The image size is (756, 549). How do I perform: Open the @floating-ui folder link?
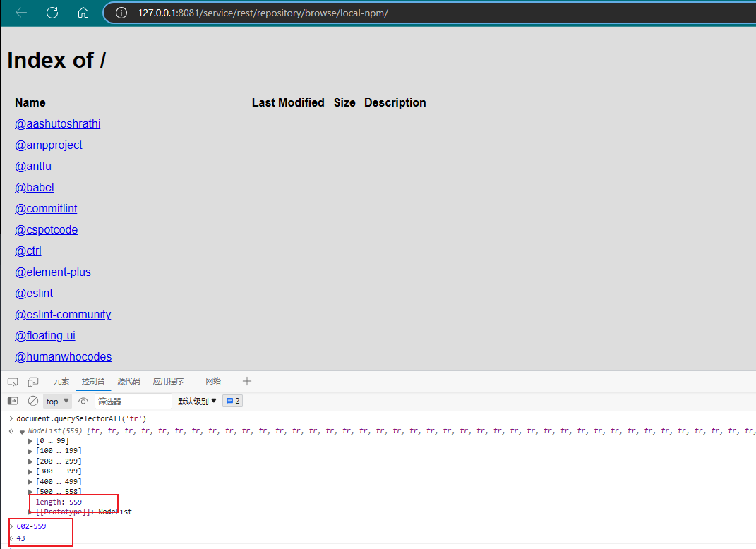click(x=45, y=336)
